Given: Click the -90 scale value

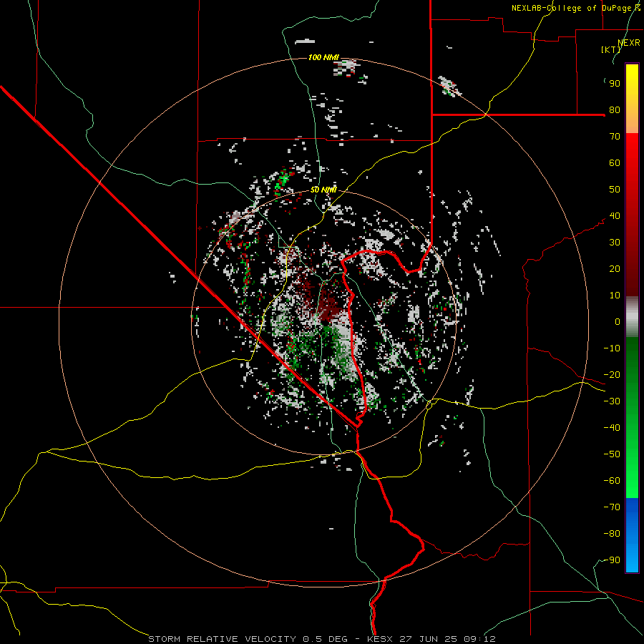Looking at the screenshot, I should click(612, 560).
